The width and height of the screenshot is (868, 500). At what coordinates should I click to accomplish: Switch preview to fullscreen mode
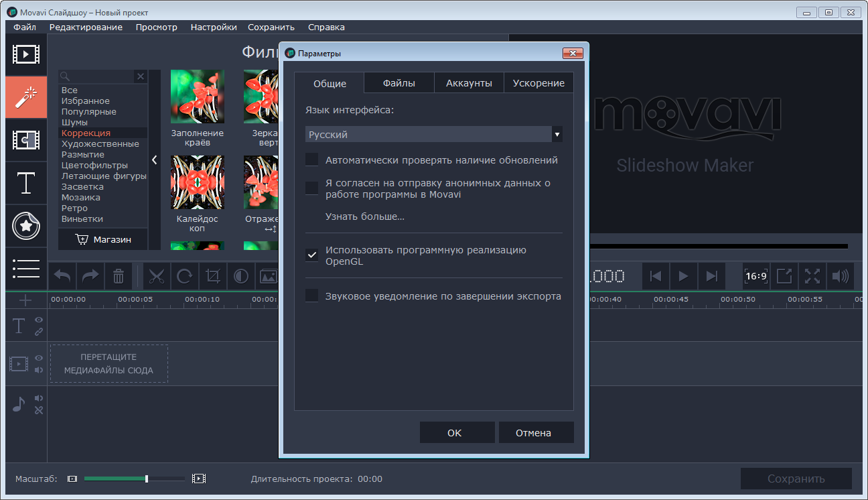812,276
